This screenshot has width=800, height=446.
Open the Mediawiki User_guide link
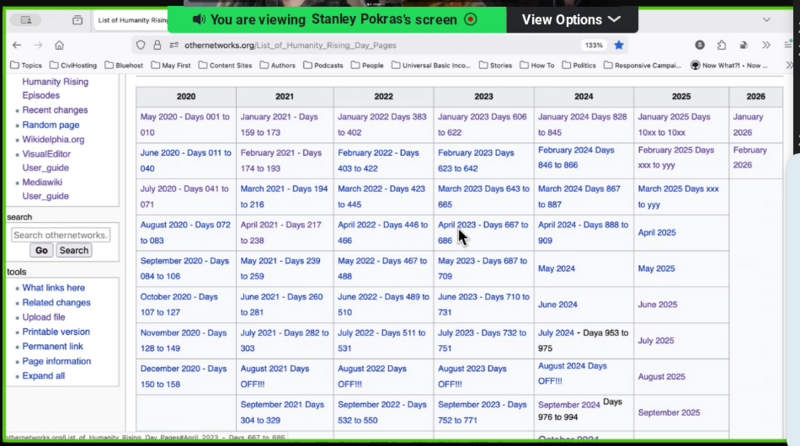tap(45, 189)
